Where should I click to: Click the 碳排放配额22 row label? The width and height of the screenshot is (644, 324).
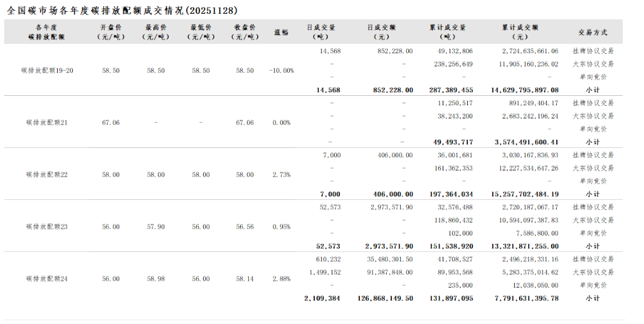[x=47, y=174]
